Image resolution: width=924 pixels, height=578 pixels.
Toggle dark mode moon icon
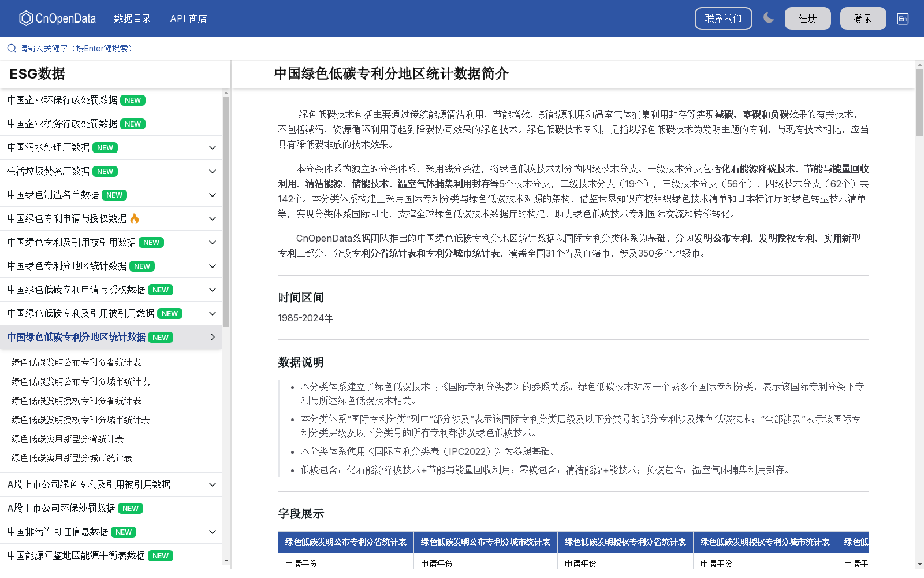click(x=769, y=18)
